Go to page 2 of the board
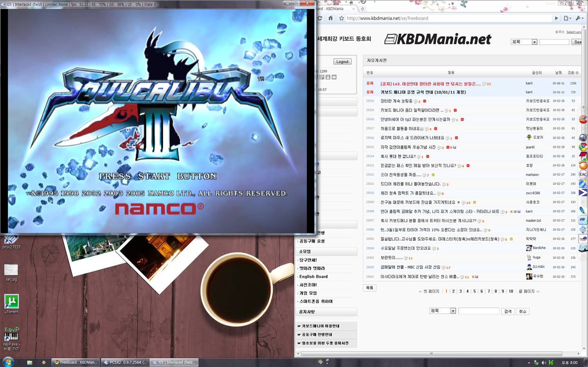The image size is (588, 367). (x=453, y=291)
